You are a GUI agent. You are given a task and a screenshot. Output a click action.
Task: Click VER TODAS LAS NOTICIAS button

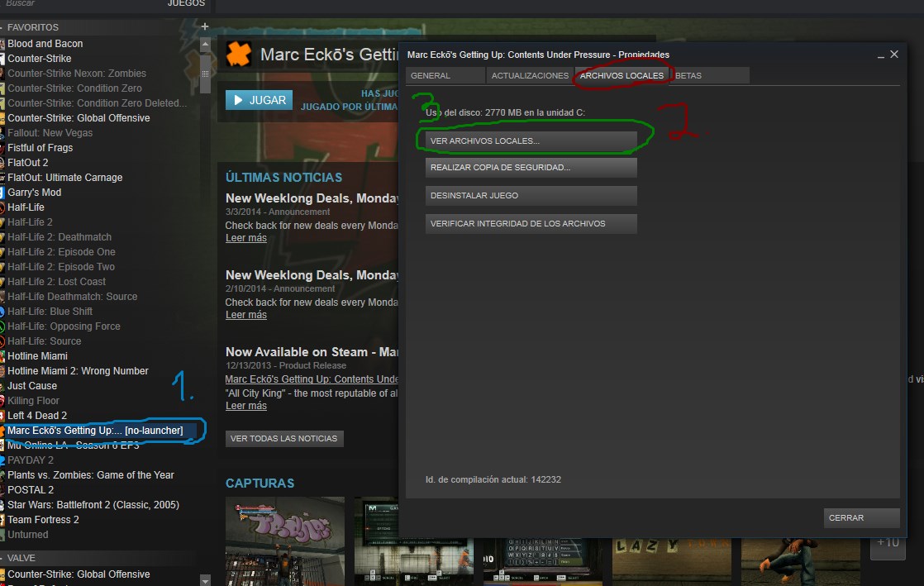point(284,439)
